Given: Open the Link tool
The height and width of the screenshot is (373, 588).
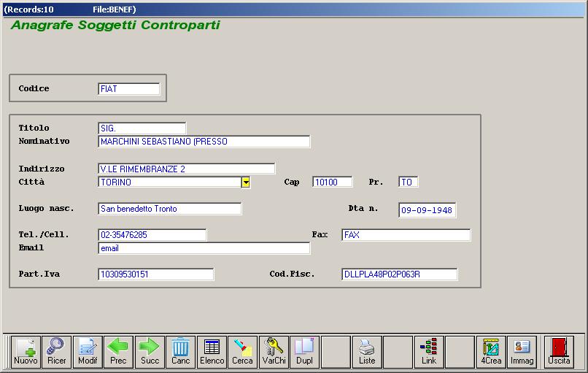Looking at the screenshot, I should pyautogui.click(x=429, y=352).
